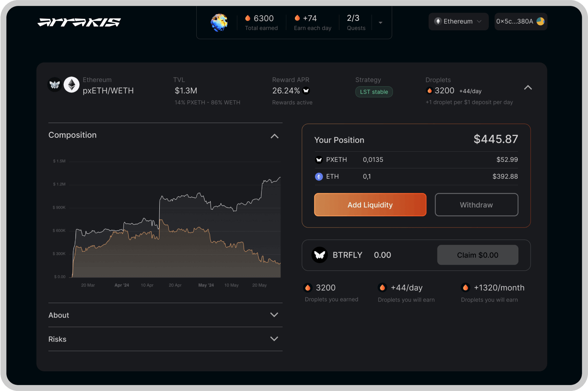Viewport: 588px width, 391px height.
Task: Click the Ethereum logo beside pxETH/WETH
Action: click(x=72, y=84)
